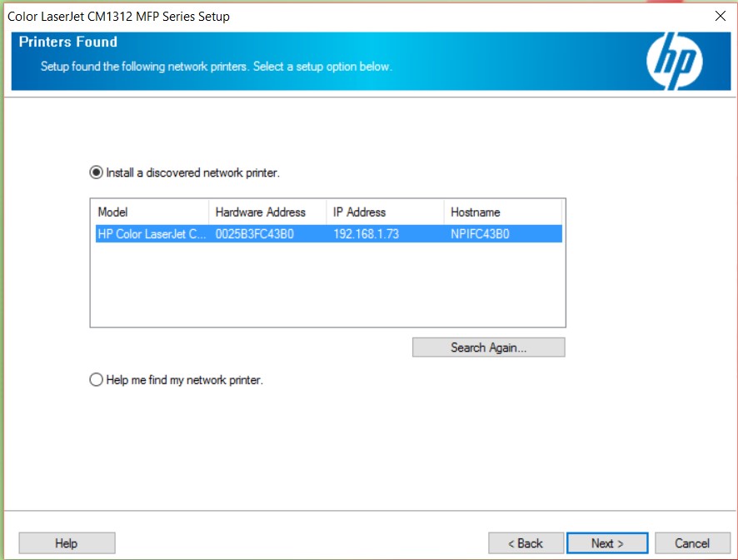Click IP address 192.168.1.73
The height and width of the screenshot is (560, 738).
367,234
